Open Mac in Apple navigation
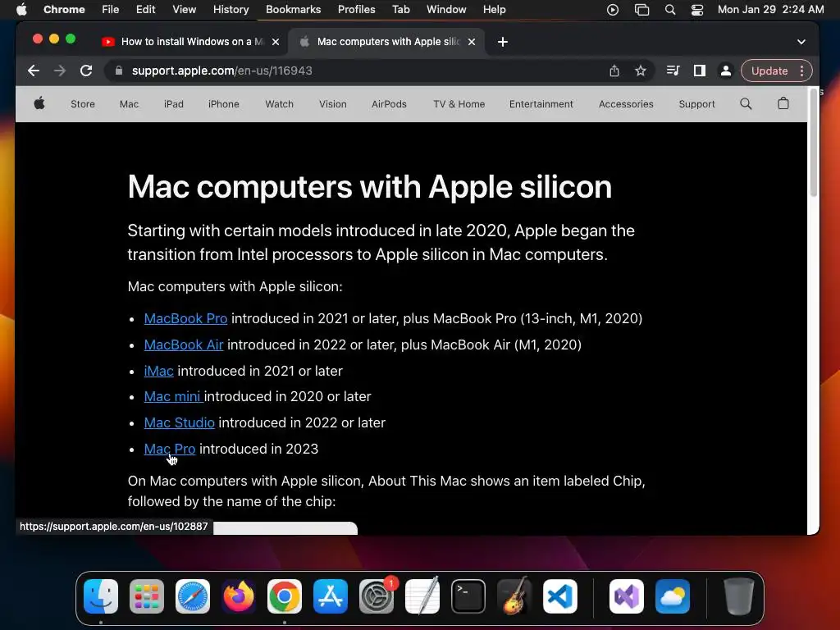 (x=129, y=104)
